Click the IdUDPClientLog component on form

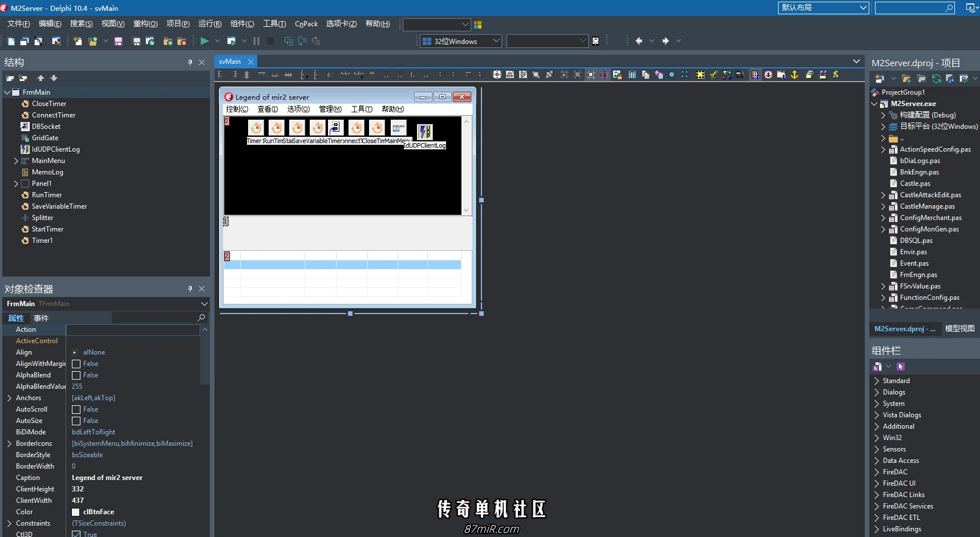click(x=425, y=132)
